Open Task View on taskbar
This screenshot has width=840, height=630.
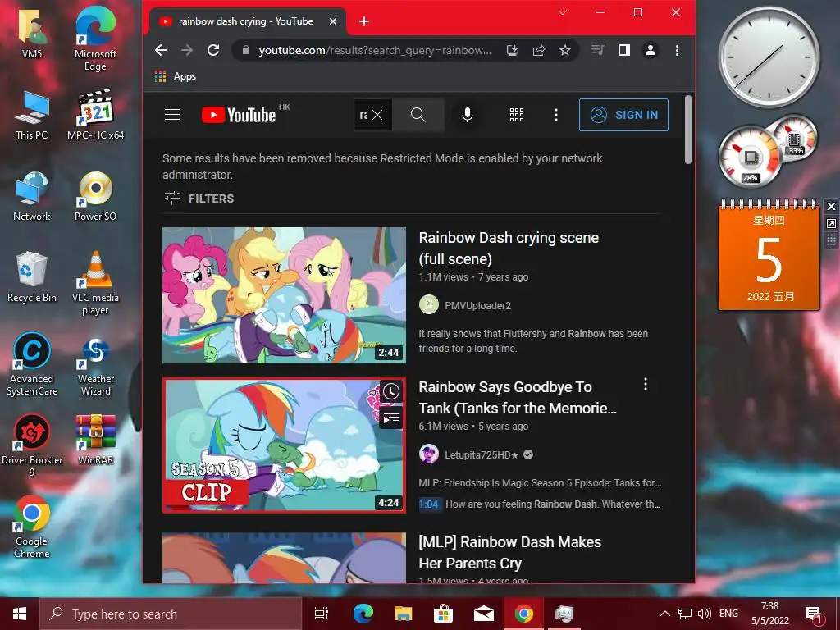[x=322, y=614]
